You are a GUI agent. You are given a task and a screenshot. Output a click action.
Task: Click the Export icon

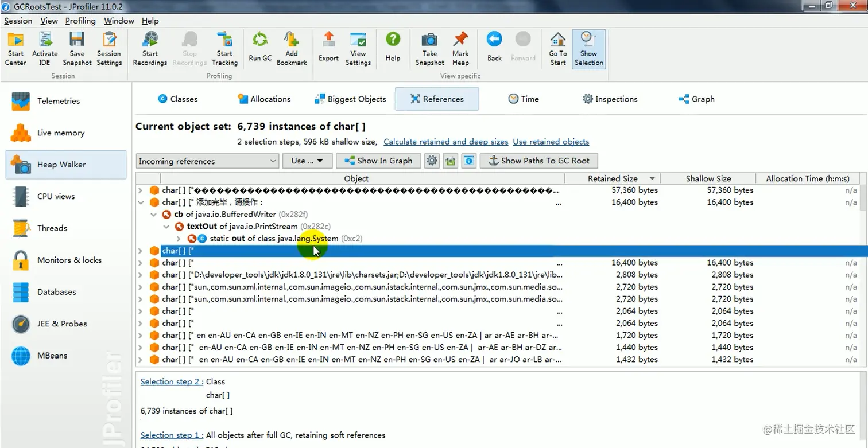click(328, 48)
